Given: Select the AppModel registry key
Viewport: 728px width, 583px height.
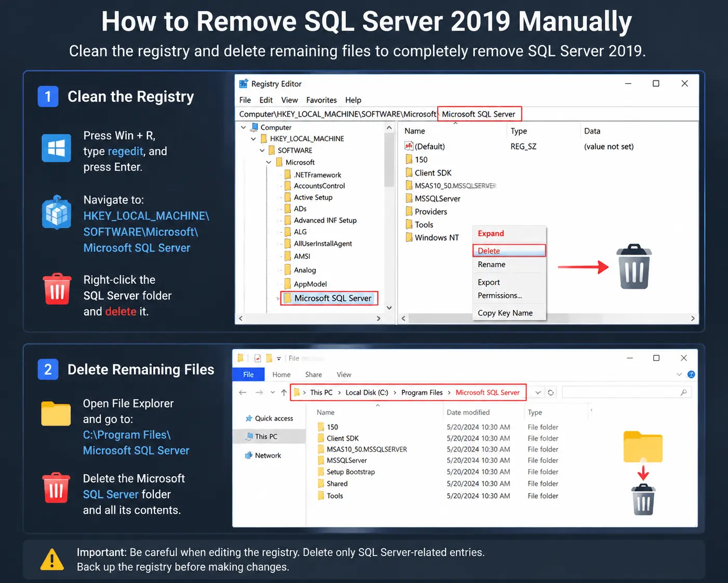Looking at the screenshot, I should click(x=310, y=284).
